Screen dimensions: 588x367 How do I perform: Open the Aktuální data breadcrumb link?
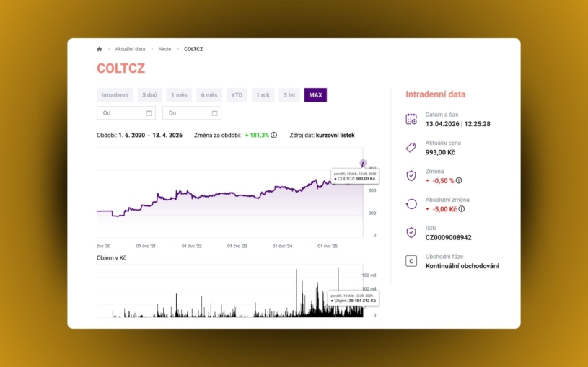coord(130,49)
